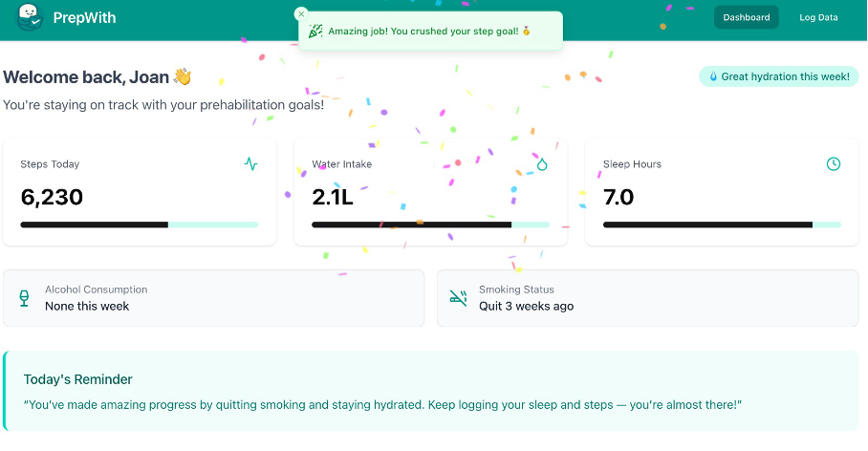Click the Steps Today progress bar

[140, 225]
